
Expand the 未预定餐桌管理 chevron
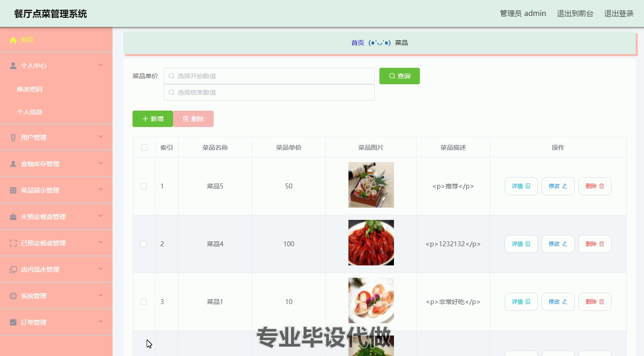[101, 216]
